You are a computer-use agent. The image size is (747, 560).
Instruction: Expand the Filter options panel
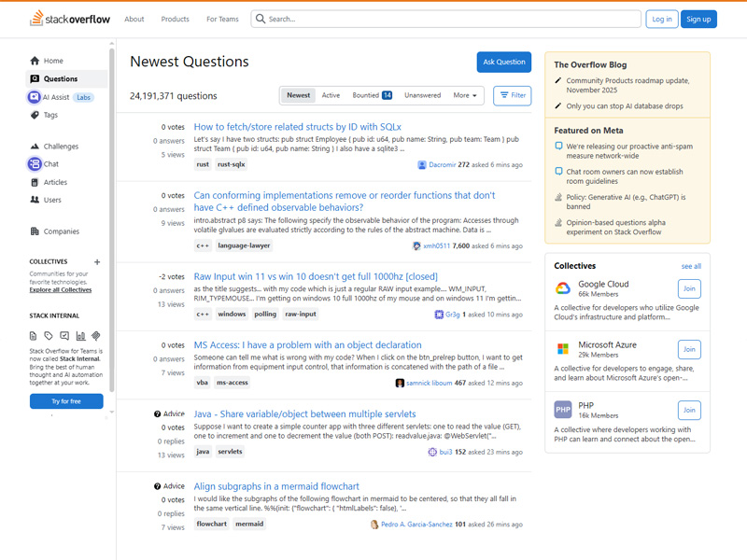(x=512, y=95)
